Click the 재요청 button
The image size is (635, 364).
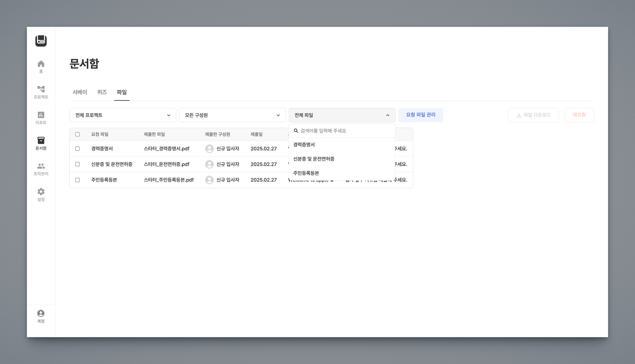(579, 115)
